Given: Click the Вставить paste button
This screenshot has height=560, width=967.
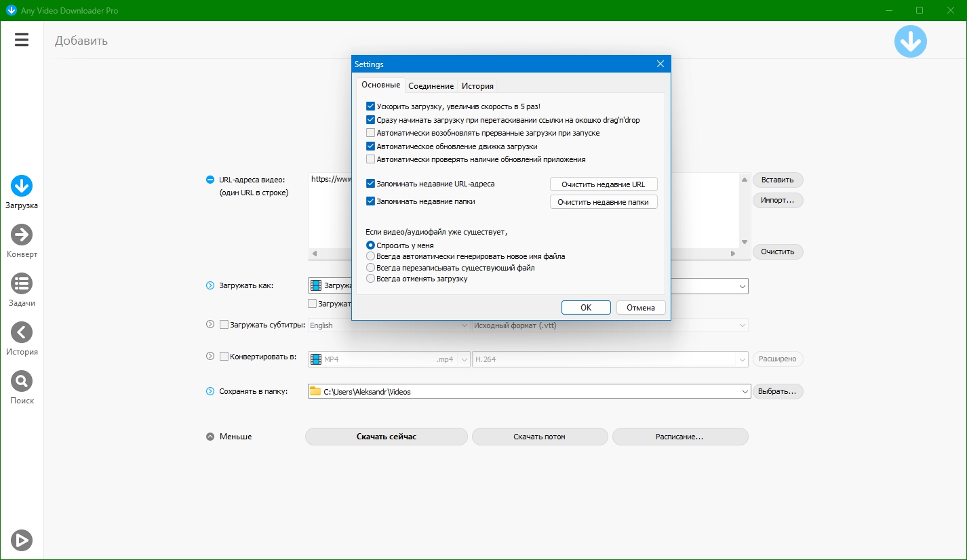Looking at the screenshot, I should (x=777, y=180).
